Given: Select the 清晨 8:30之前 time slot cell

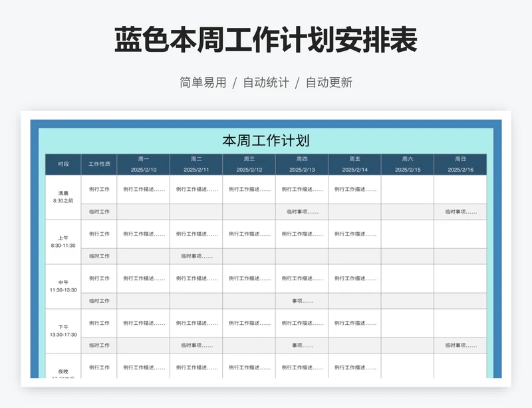Looking at the screenshot, I should (x=63, y=198).
